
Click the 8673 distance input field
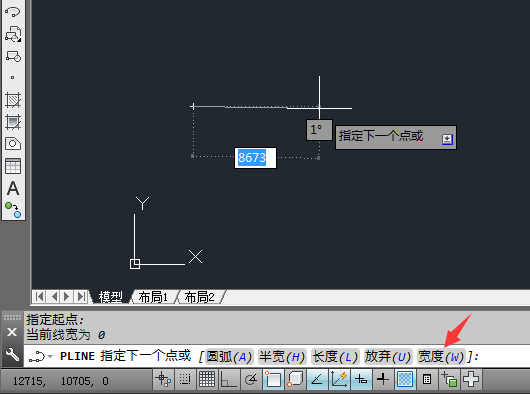click(x=255, y=158)
